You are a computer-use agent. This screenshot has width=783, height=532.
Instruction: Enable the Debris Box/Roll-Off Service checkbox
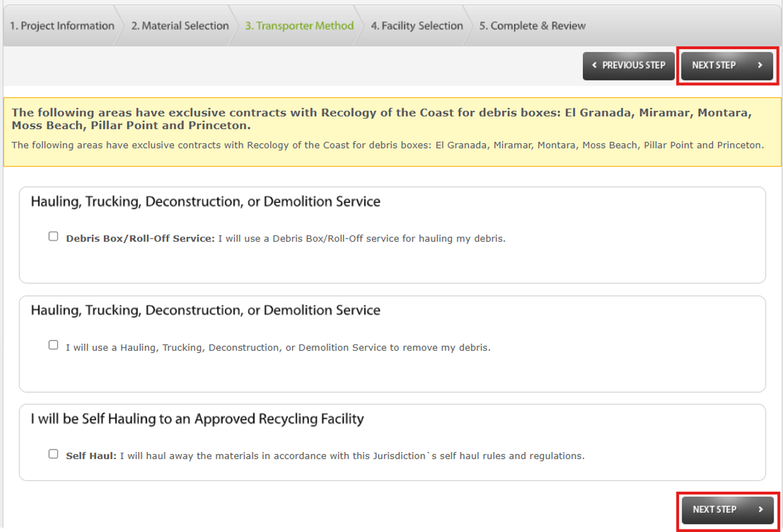tap(54, 237)
